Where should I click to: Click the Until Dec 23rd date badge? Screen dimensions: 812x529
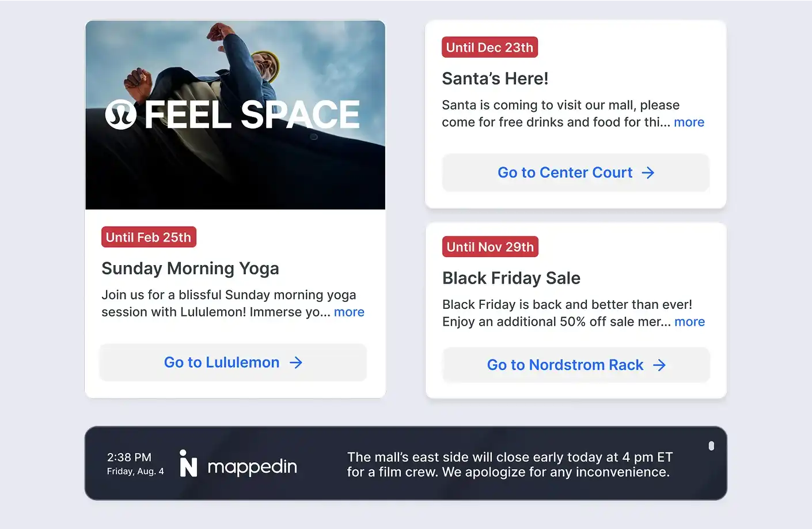tap(490, 48)
